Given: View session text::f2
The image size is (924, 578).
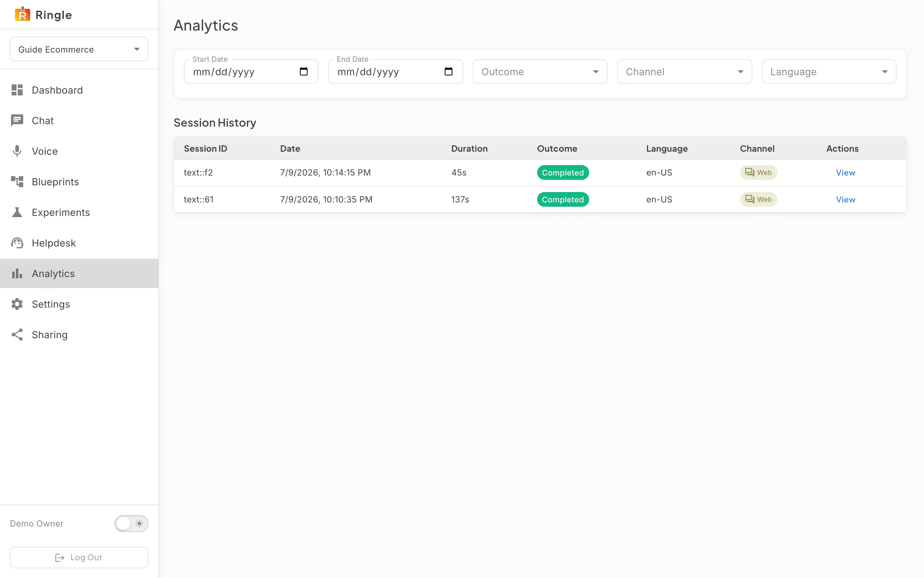Looking at the screenshot, I should [x=845, y=172].
